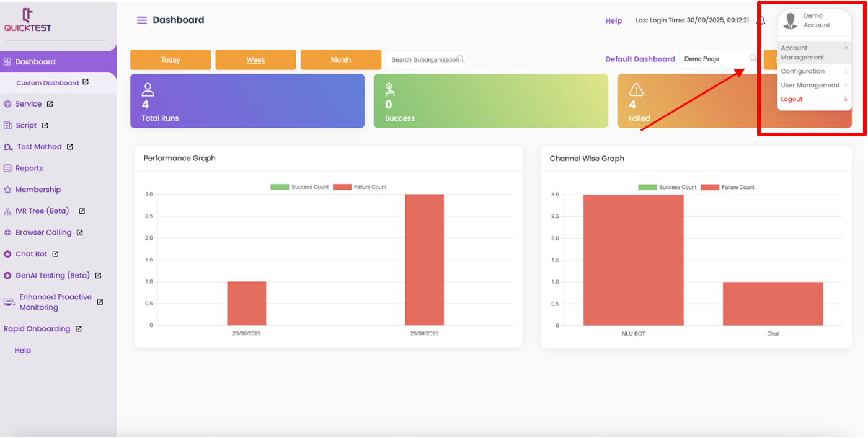Toggle Success Count legend in Performance Graph
Viewport: 868px width, 438px height.
[x=300, y=187]
